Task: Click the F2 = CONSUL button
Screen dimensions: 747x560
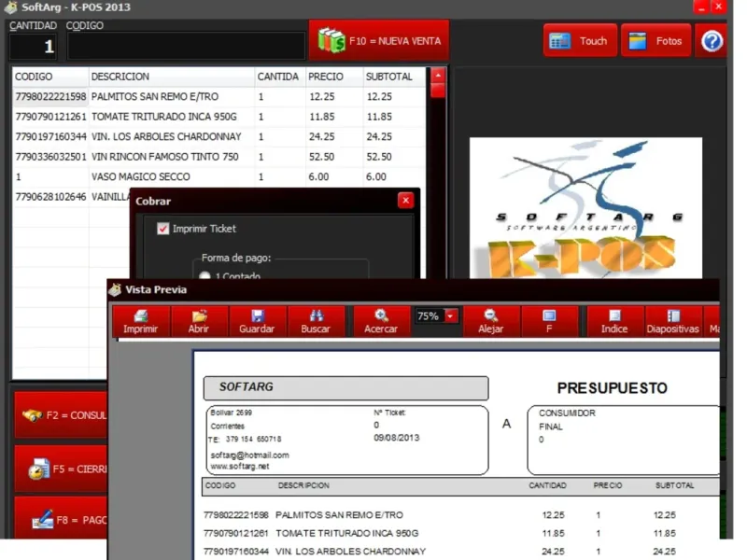Action: coord(61,414)
